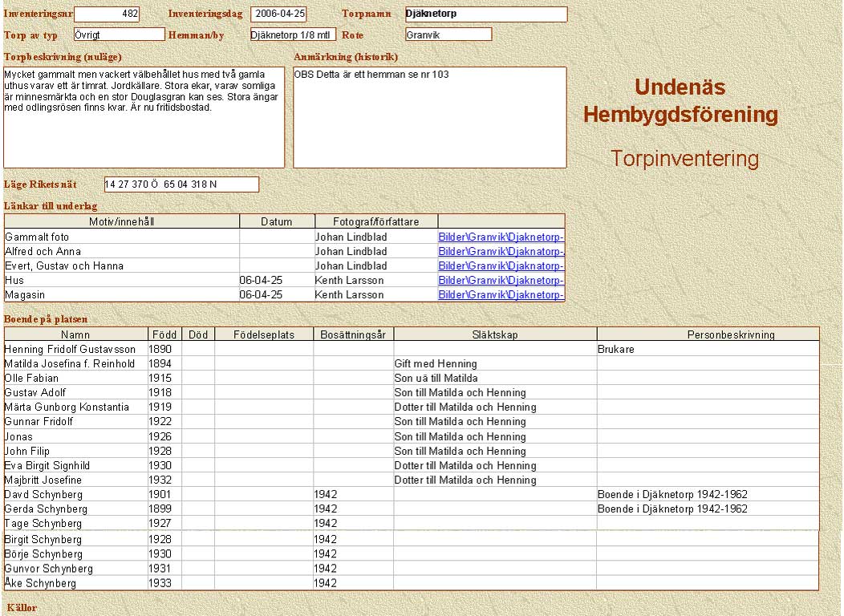The image size is (844, 616).
Task: Open the Alfred och Anna image link
Action: [x=501, y=252]
